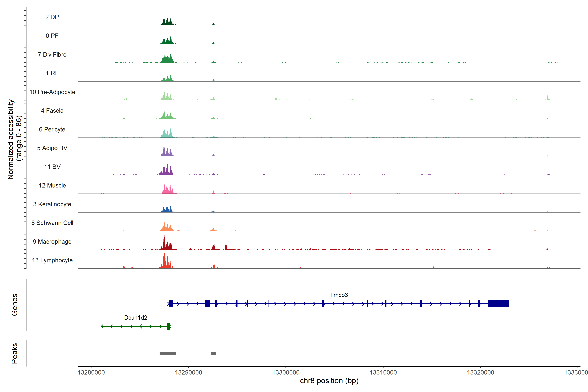Click the pink Muscle accessibility peak

(x=167, y=190)
